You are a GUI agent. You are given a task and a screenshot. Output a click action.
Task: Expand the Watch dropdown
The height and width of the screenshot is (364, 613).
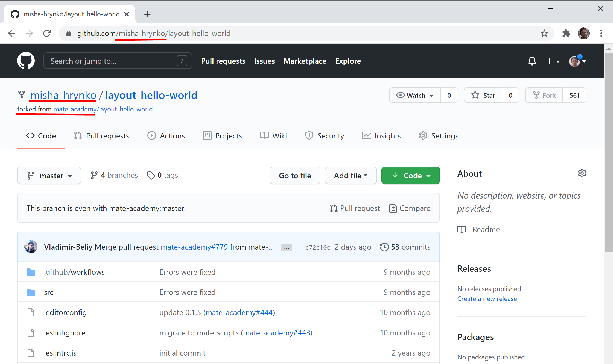pyautogui.click(x=415, y=95)
